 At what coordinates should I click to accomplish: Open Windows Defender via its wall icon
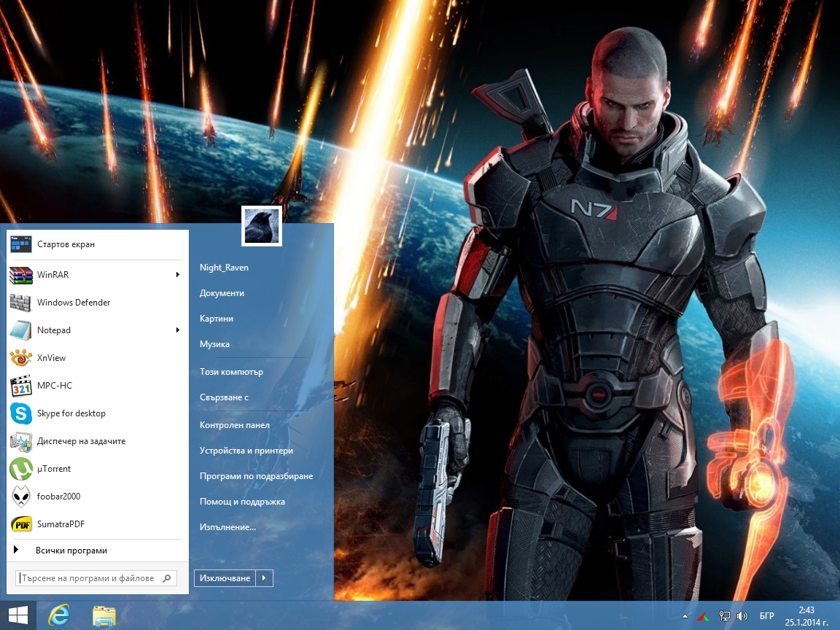(21, 303)
